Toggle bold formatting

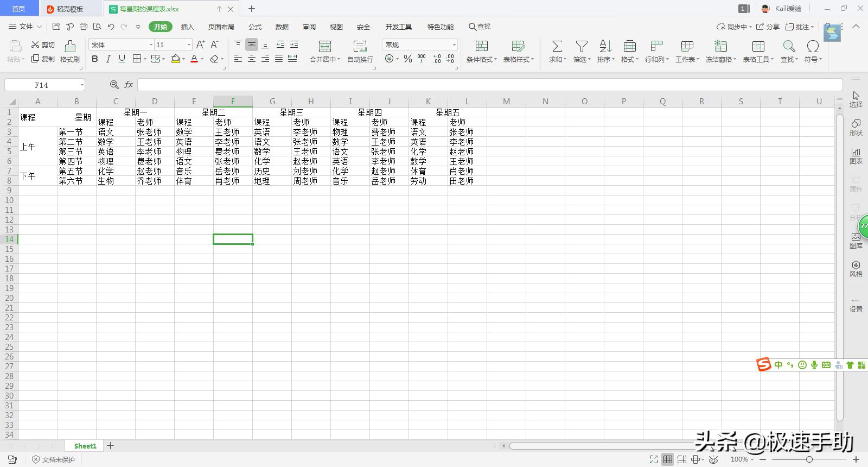[x=95, y=59]
